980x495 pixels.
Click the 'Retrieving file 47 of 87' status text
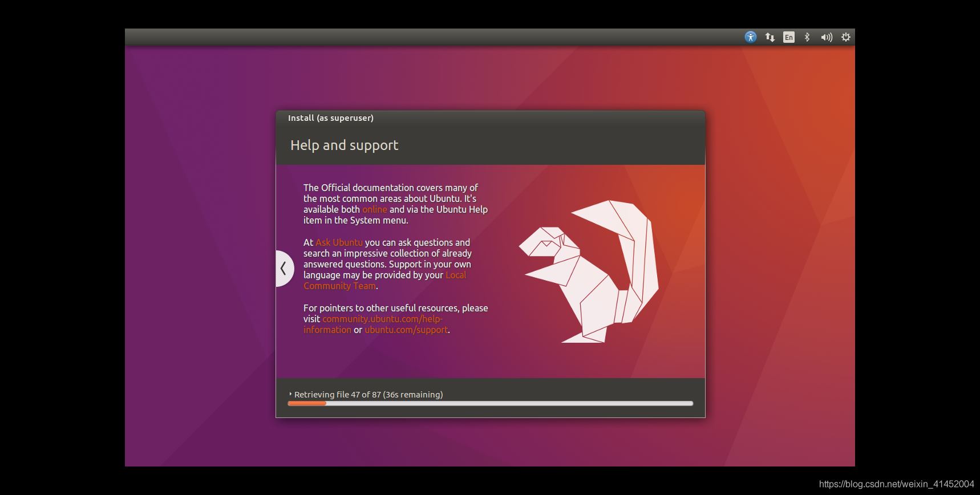click(x=368, y=395)
